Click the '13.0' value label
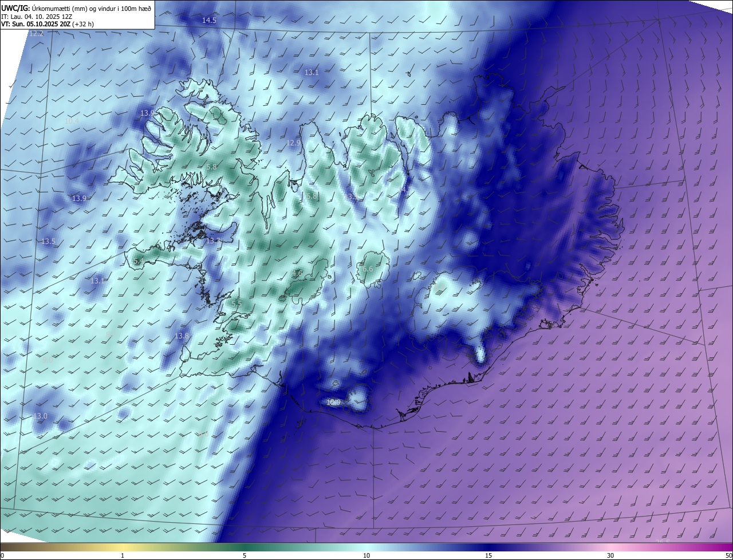The width and height of the screenshot is (733, 560). point(40,416)
